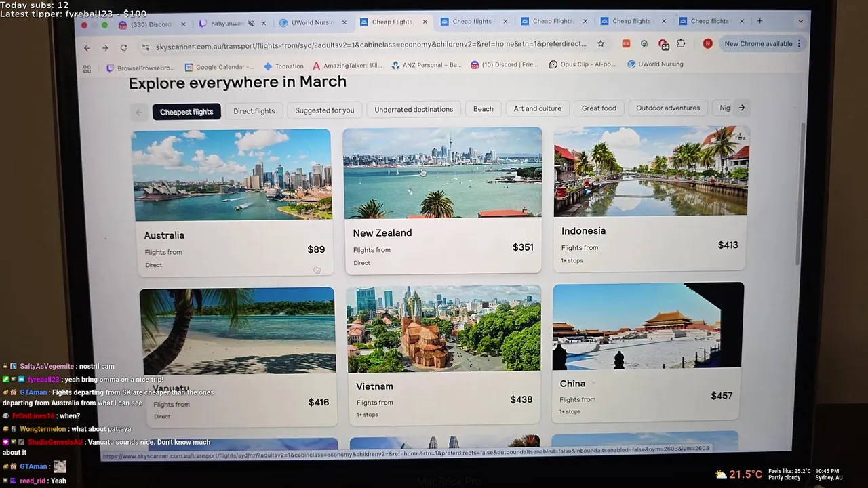Open the tab search dropdown arrow

point(800,21)
